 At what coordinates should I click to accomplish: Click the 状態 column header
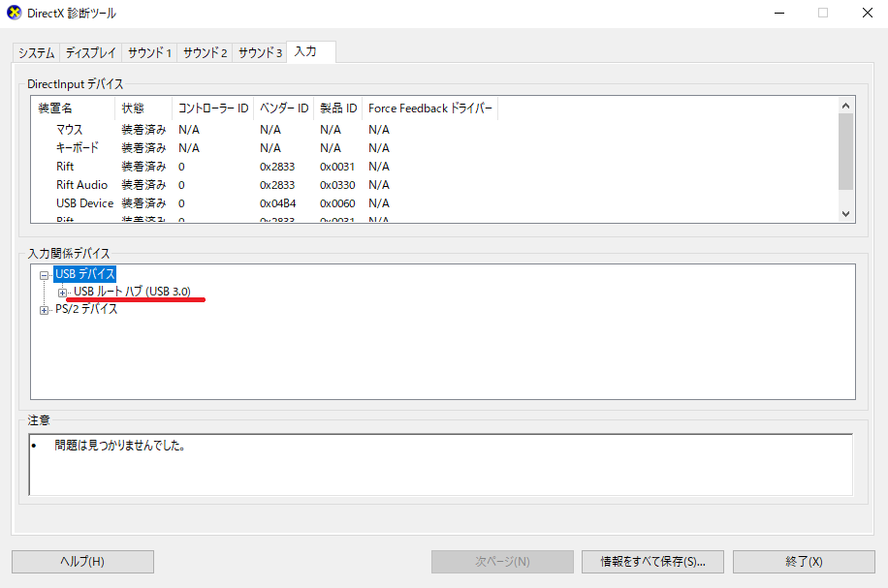pos(143,108)
